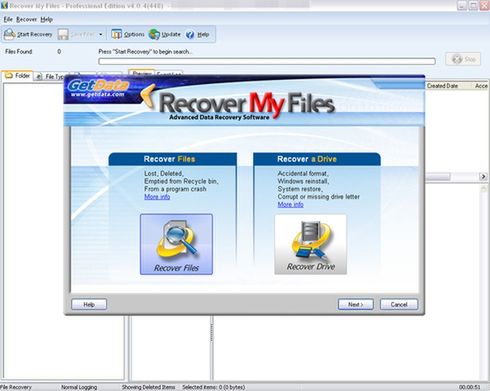Screen dimensions: 490x391
Task: Click the Update globe icon
Action: [154, 34]
